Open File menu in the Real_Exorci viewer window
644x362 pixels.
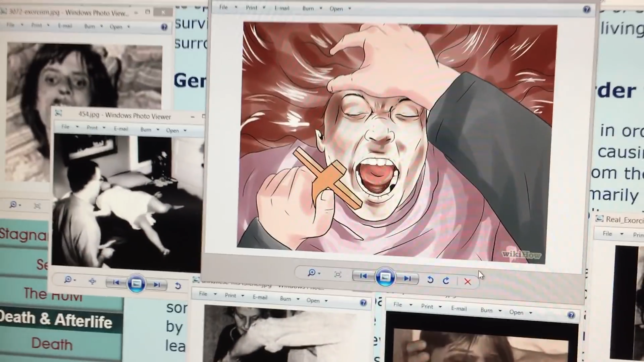click(612, 234)
